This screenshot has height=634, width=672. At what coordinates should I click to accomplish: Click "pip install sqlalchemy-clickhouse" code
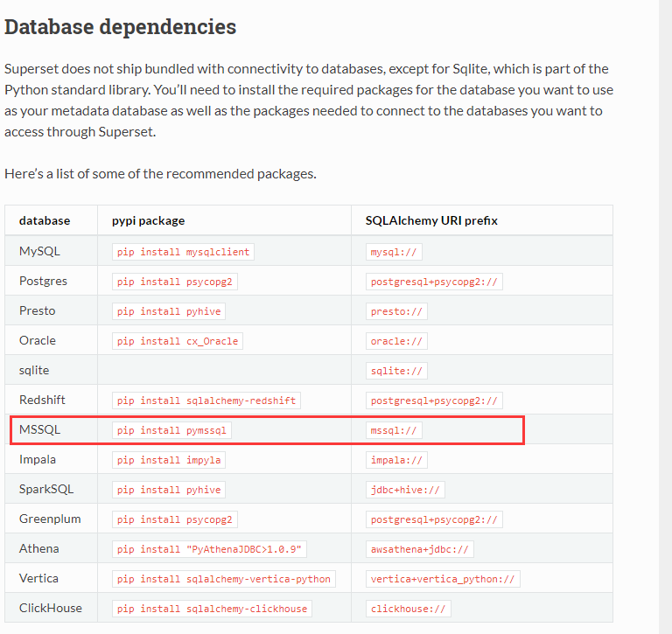point(212,609)
